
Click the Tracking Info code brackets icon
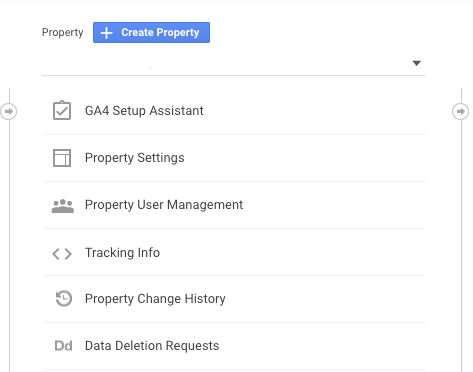tap(62, 254)
